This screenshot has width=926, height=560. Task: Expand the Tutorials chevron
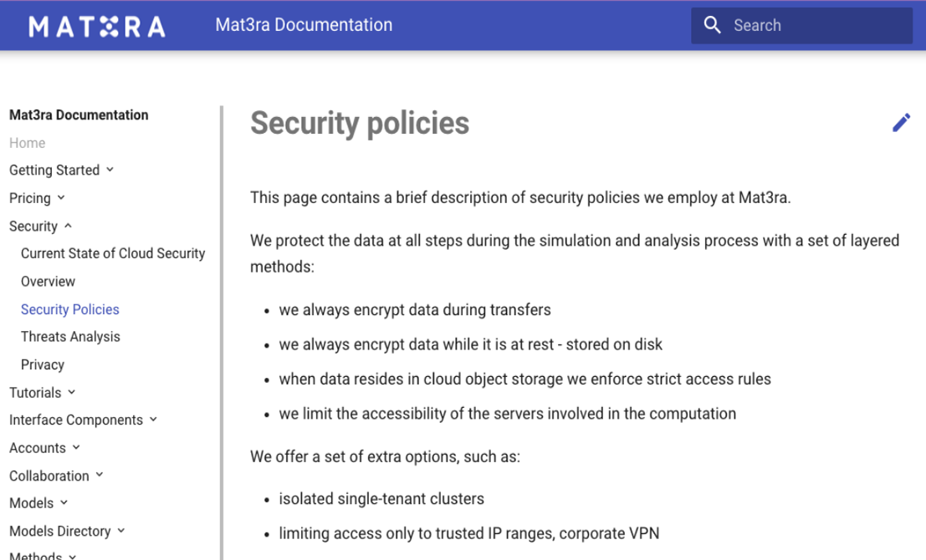pyautogui.click(x=71, y=392)
